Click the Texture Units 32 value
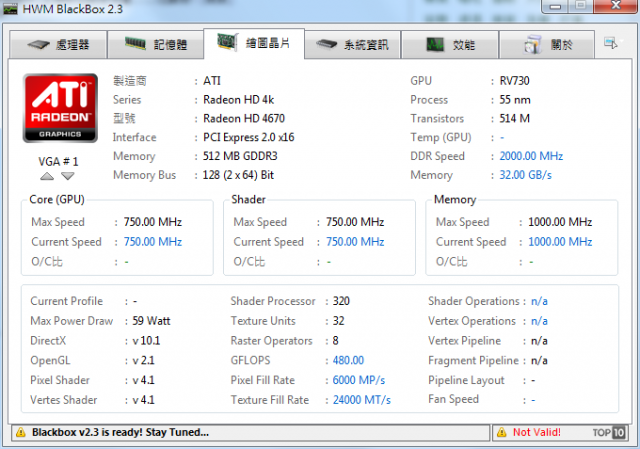 pyautogui.click(x=338, y=321)
